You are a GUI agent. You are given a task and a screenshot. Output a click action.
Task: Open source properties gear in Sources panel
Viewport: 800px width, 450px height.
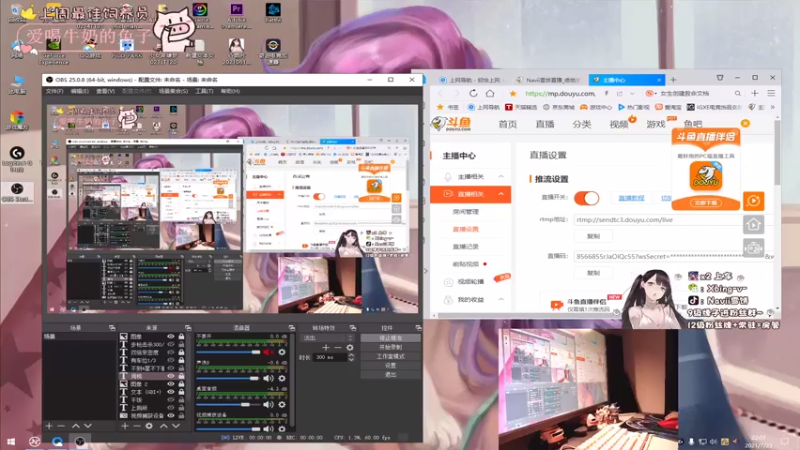click(x=149, y=426)
